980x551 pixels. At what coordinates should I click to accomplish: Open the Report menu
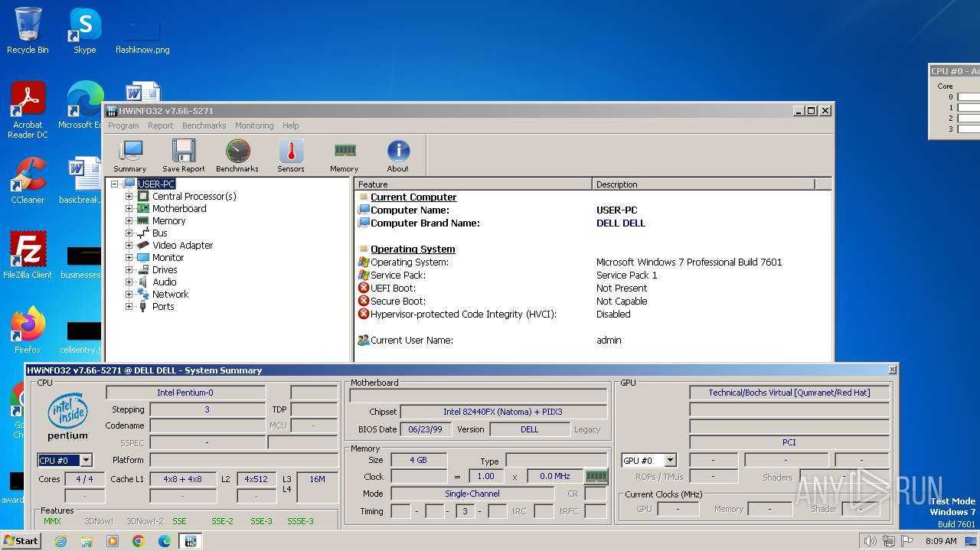(161, 126)
